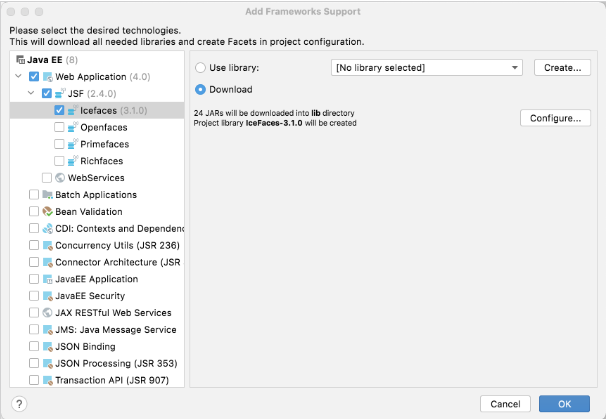Enable the Openfaces checkbox
This screenshot has width=606, height=419.
59,127
